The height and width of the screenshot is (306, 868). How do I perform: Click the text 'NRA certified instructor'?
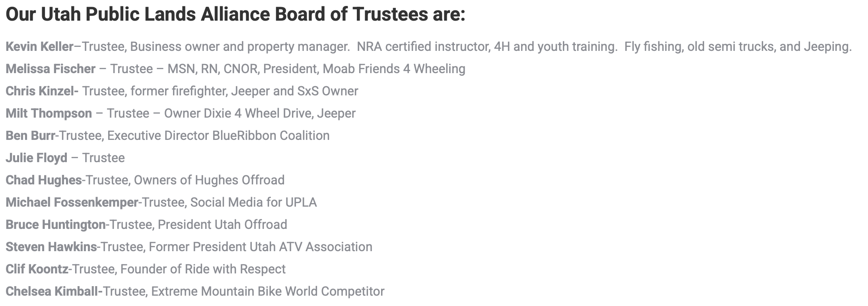423,47
